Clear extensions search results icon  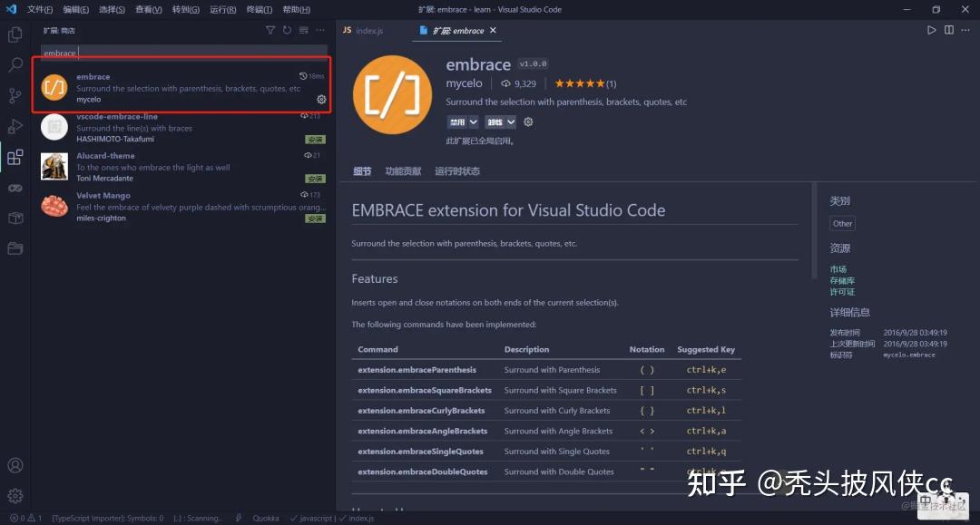304,30
